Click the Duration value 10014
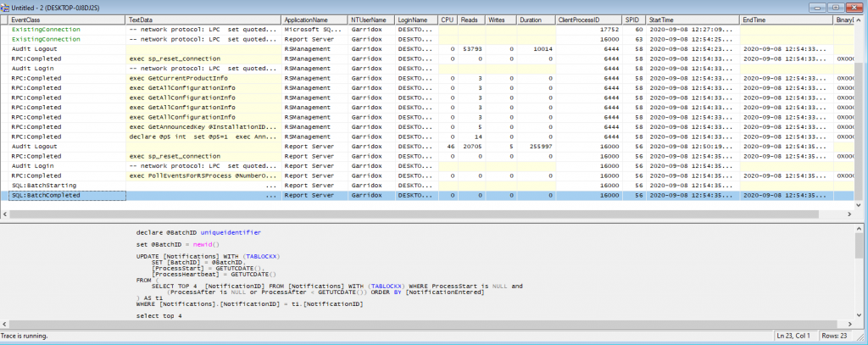 (537, 49)
